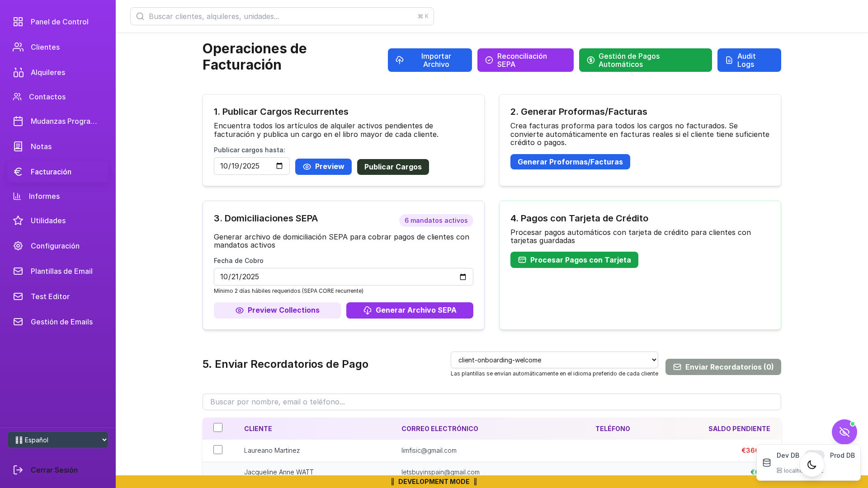Click the Notas document icon in sidebar
868x488 pixels.
pos(18,146)
